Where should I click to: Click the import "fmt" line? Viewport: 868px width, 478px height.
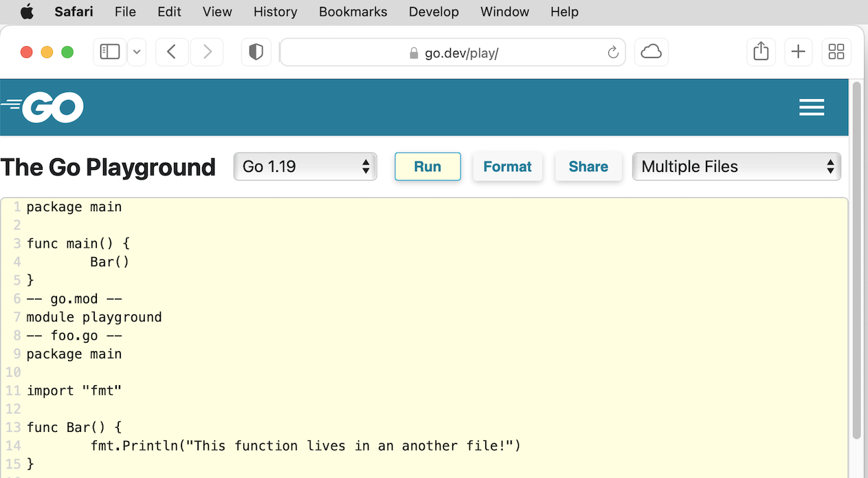74,391
